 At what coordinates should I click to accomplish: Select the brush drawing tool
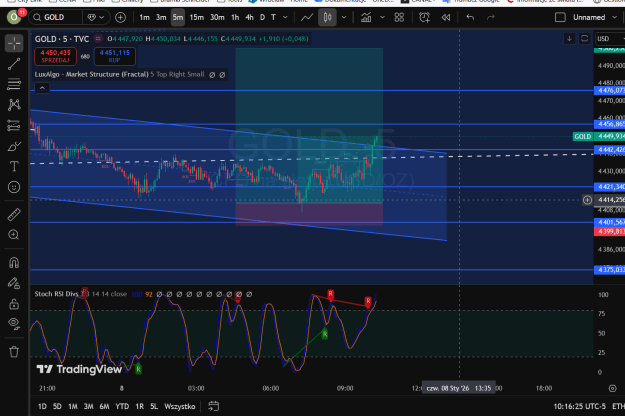tap(14, 146)
